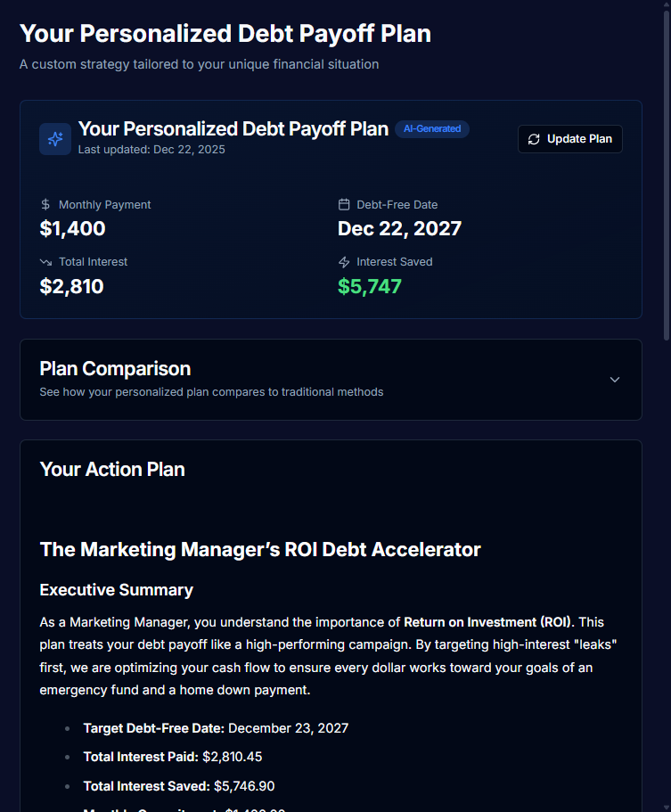Open the Your Action Plan section header
This screenshot has height=812, width=671.
click(112, 469)
